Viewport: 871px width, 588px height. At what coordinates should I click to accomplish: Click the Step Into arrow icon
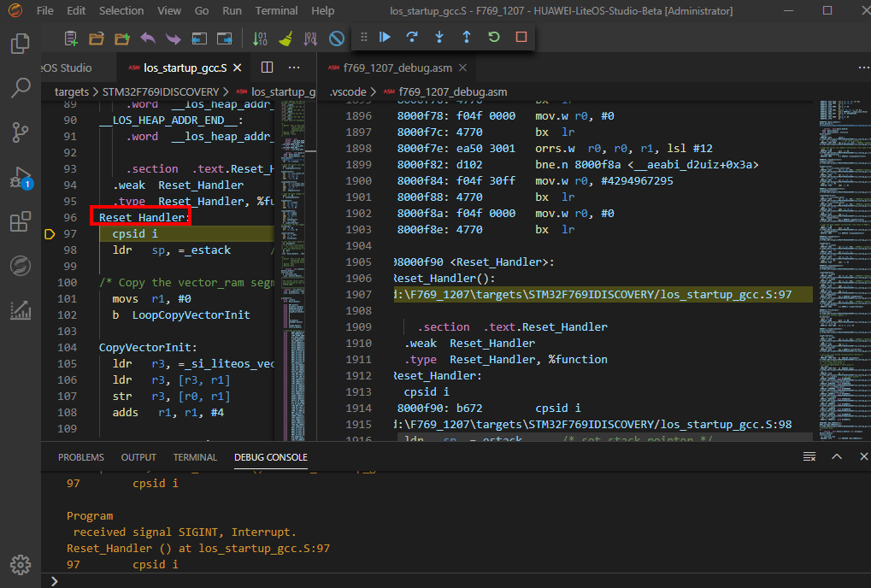click(439, 38)
